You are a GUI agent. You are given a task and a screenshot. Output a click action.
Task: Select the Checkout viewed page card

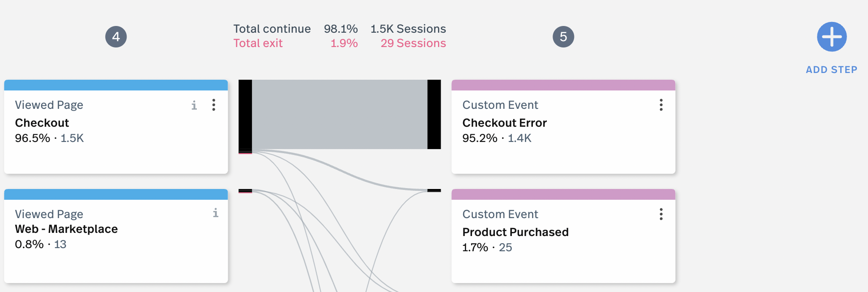click(x=116, y=127)
